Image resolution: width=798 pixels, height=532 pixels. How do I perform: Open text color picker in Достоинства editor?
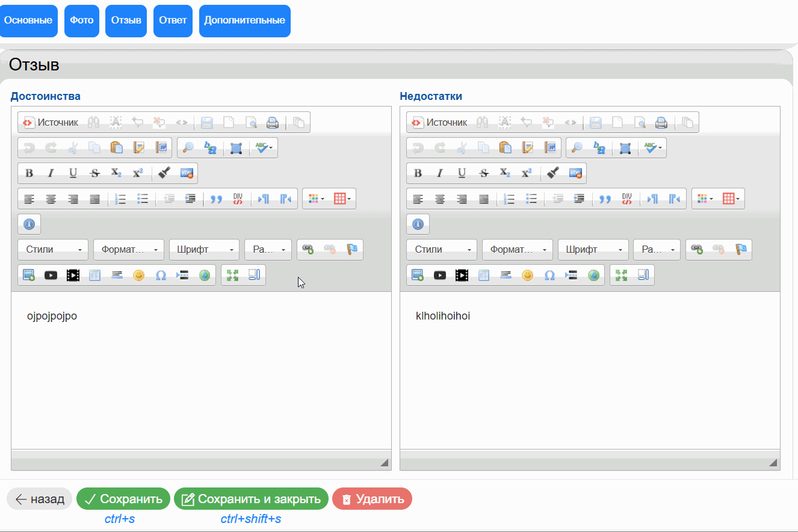tap(316, 199)
